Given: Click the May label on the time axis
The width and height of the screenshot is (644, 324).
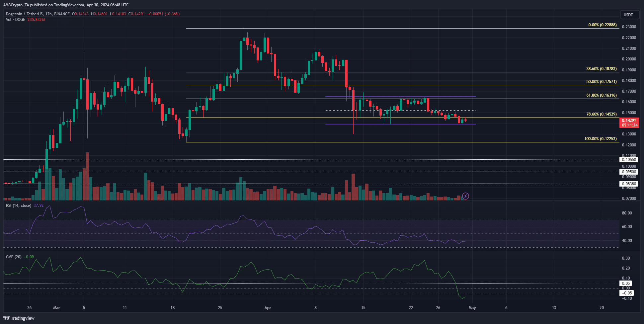Looking at the screenshot, I should click(472, 308).
